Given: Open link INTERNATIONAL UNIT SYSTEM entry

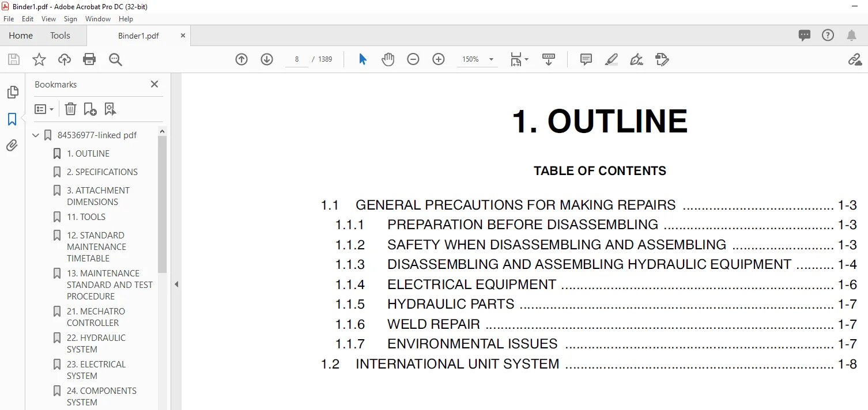Looking at the screenshot, I should click(457, 364).
